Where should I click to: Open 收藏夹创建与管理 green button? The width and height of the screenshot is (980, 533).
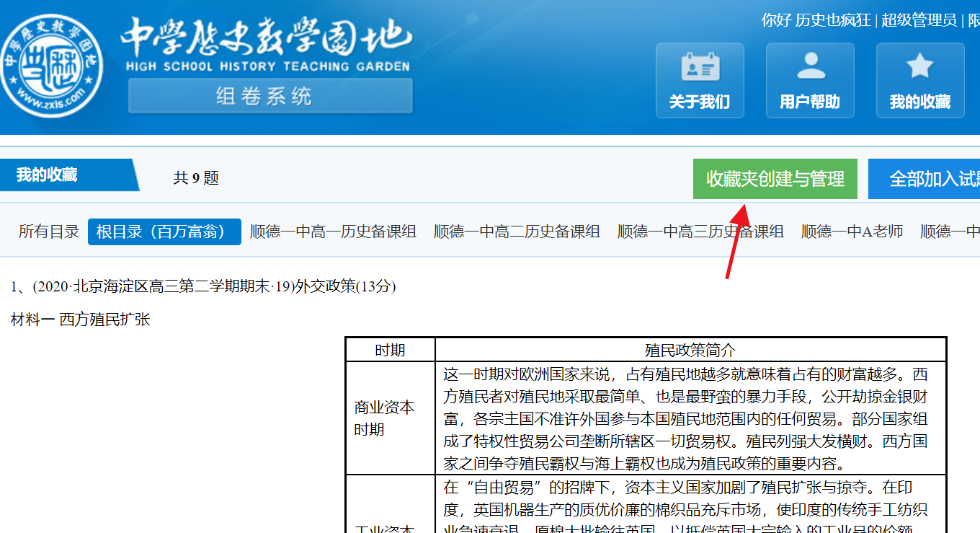(775, 179)
